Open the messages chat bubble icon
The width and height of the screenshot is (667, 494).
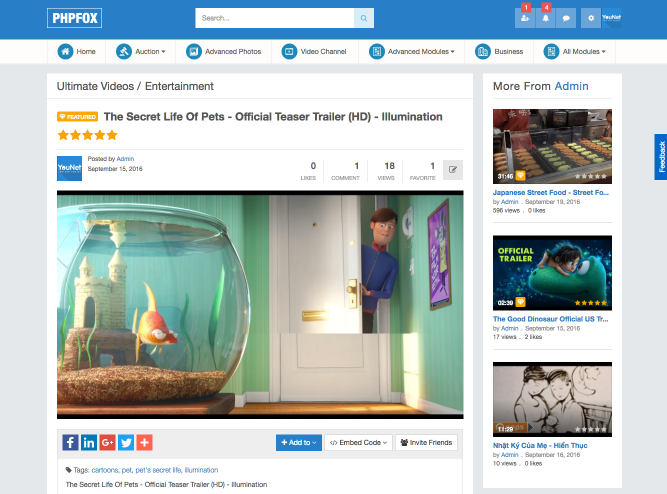566,18
